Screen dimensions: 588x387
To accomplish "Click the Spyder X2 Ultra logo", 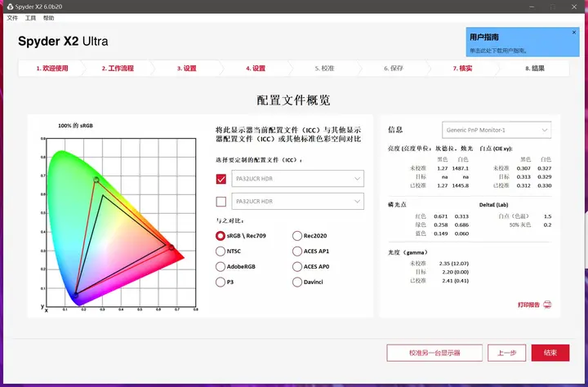I will pos(63,42).
